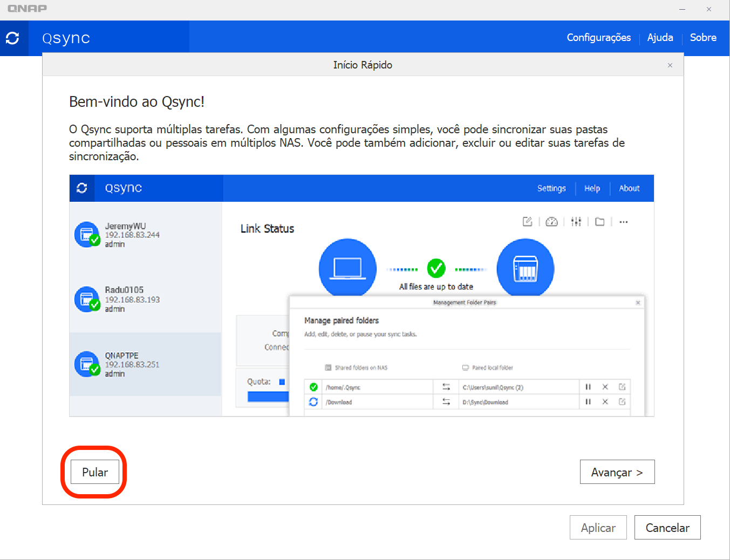This screenshot has height=560, width=730.
Task: Pause the /Download sync task
Action: [x=588, y=401]
